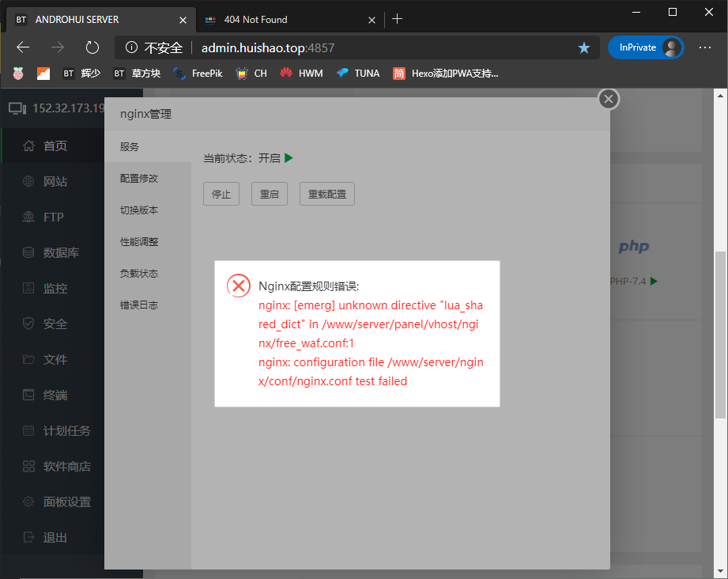Click the green running status arrow
The height and width of the screenshot is (579, 728).
coord(289,158)
